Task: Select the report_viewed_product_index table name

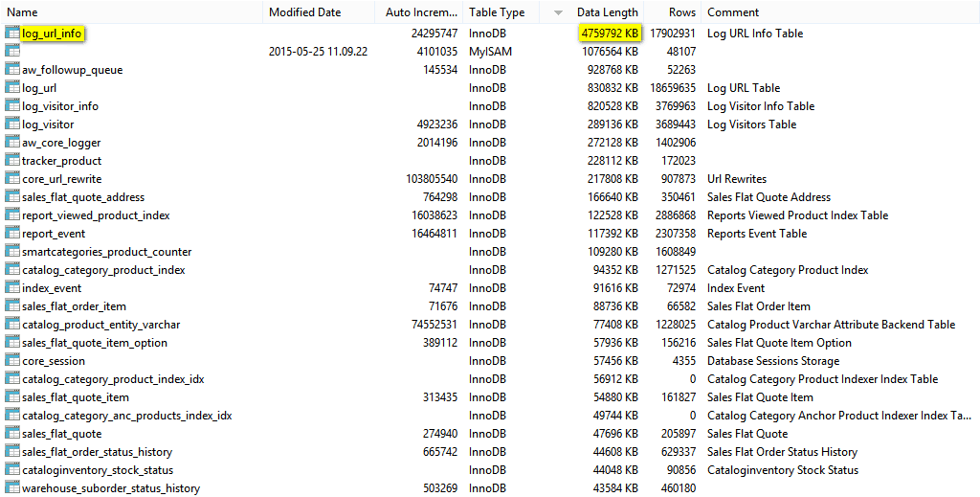Action: click(x=97, y=215)
